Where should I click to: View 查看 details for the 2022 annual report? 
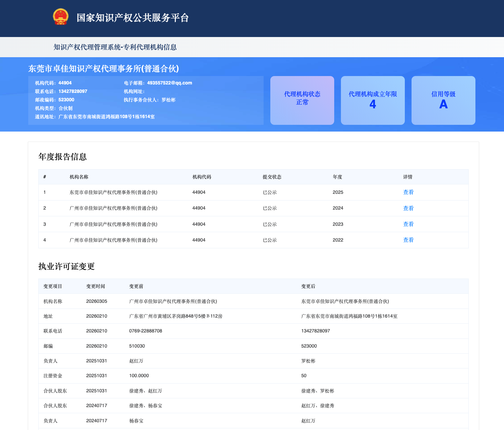408,240
